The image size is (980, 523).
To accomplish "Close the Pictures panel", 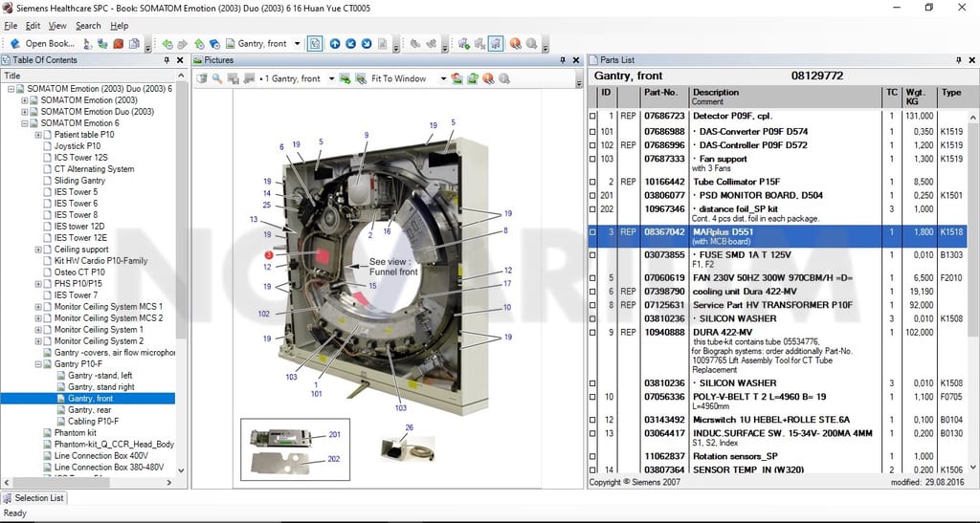I will pos(575,60).
